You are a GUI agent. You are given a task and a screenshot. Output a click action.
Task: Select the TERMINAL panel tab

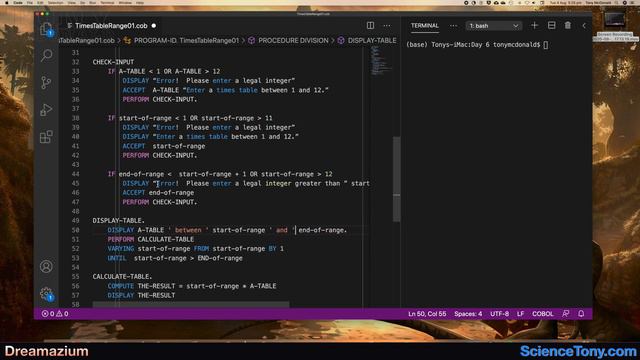tap(424, 25)
